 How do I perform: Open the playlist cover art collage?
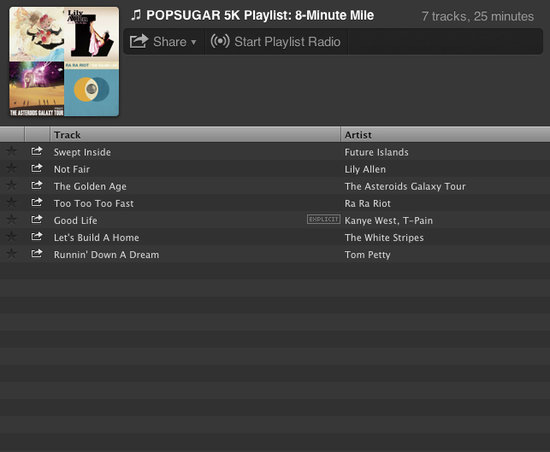(64, 62)
